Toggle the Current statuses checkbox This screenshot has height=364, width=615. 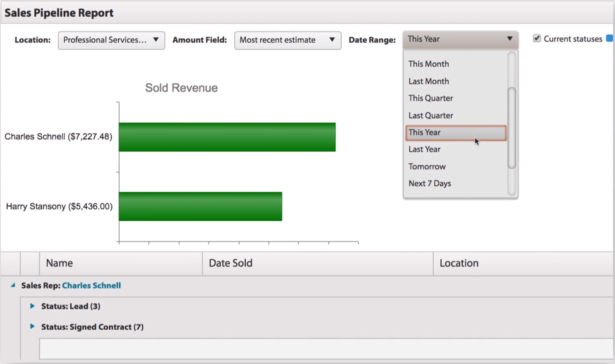pyautogui.click(x=537, y=38)
